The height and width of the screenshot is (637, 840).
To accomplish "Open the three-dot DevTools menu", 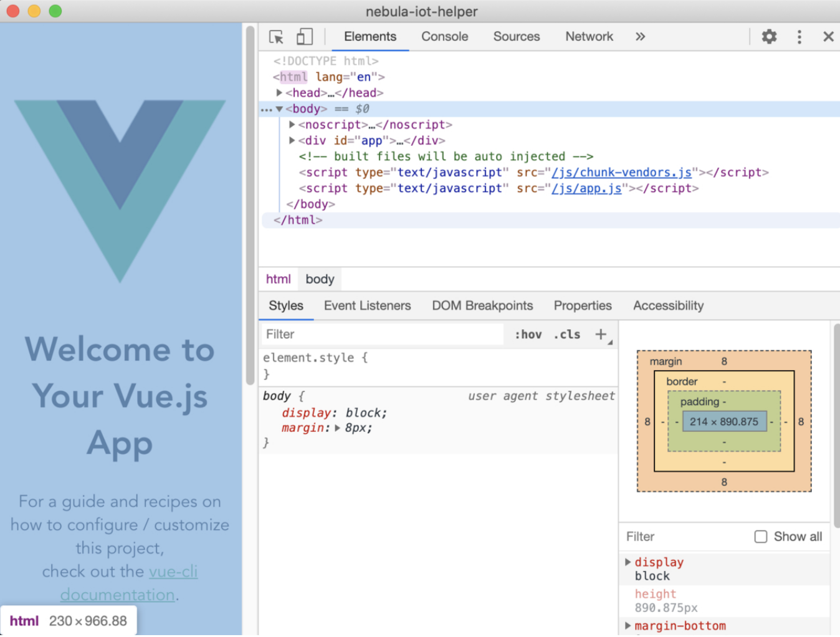I will [799, 37].
